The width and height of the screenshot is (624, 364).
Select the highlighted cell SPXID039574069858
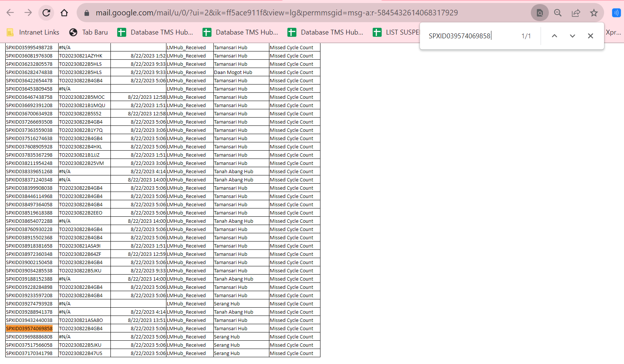[32, 328]
